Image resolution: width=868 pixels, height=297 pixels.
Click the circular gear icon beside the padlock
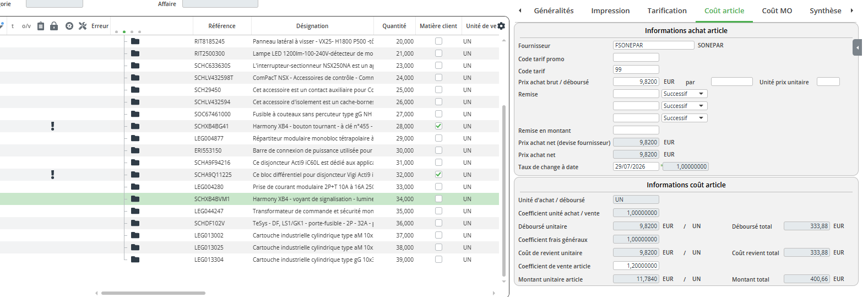(69, 26)
